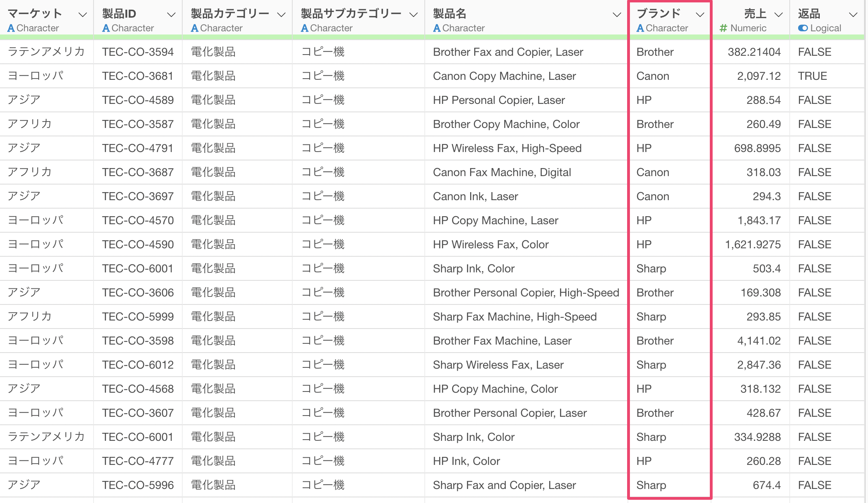Open the 製品名 column dropdown arrow
868x503 pixels.
coord(617,15)
